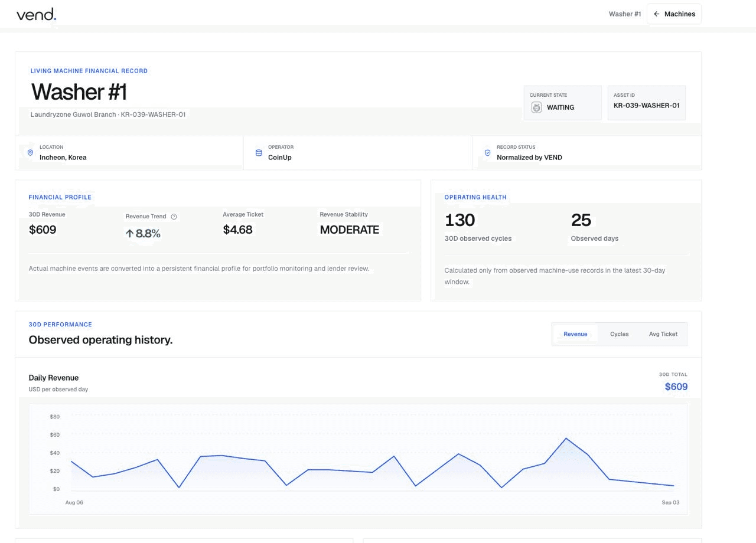Viewport: 756px width, 543px height.
Task: Click the KR-039-WASHER-01 asset ID value
Action: coord(646,106)
